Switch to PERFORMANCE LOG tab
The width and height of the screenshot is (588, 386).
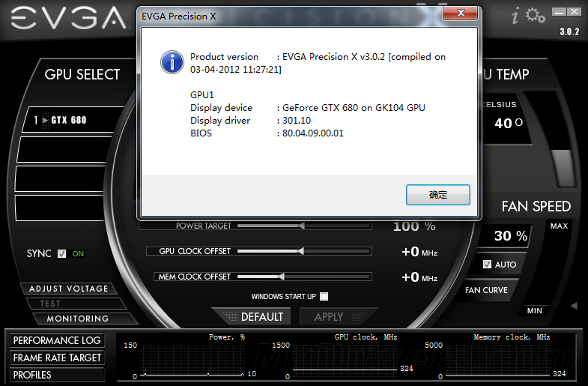(57, 340)
